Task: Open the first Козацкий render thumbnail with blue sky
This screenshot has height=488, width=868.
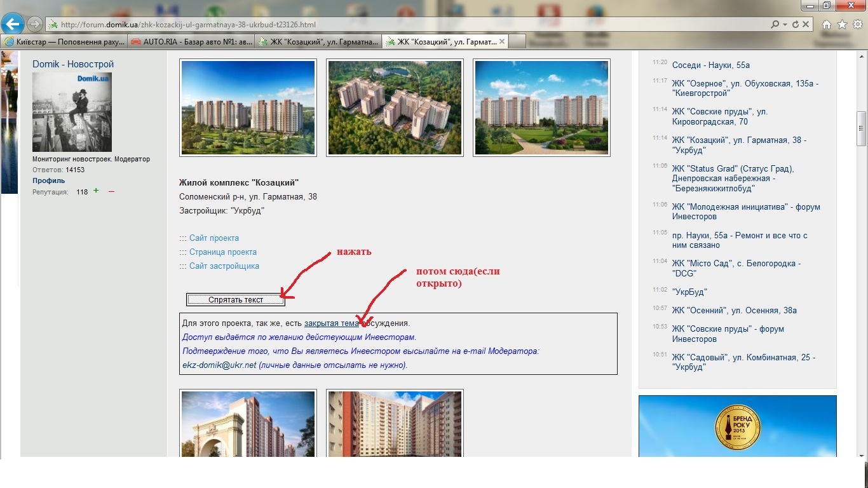Action: click(x=248, y=107)
